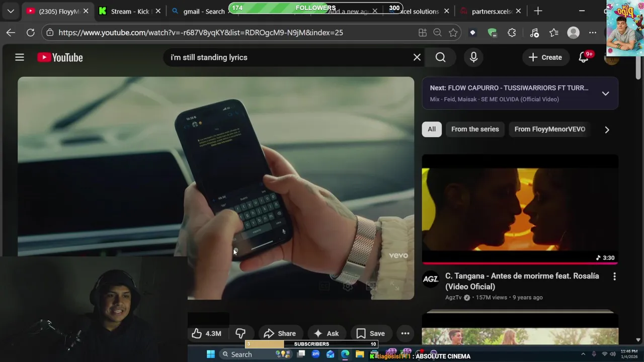The image size is (644, 362).
Task: Open options menu for C. Tangana video
Action: (x=614, y=277)
